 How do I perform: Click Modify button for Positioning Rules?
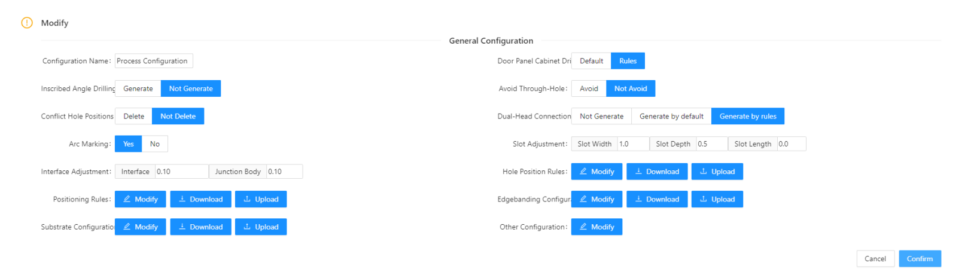click(x=140, y=199)
